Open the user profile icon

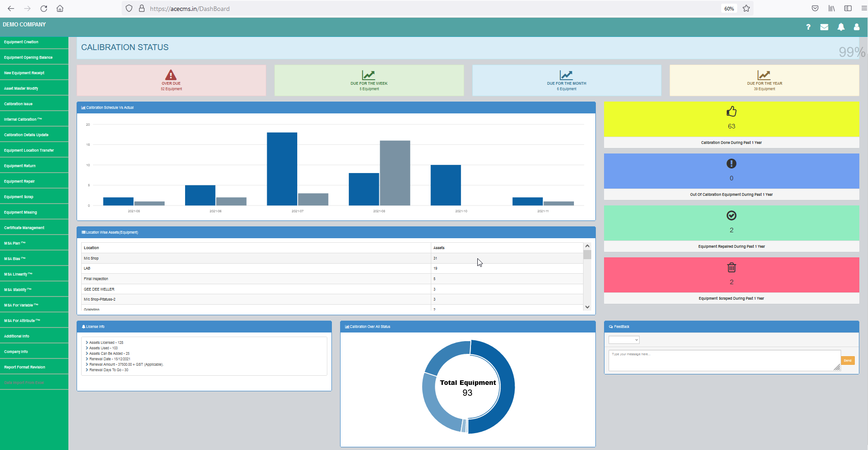coord(857,27)
